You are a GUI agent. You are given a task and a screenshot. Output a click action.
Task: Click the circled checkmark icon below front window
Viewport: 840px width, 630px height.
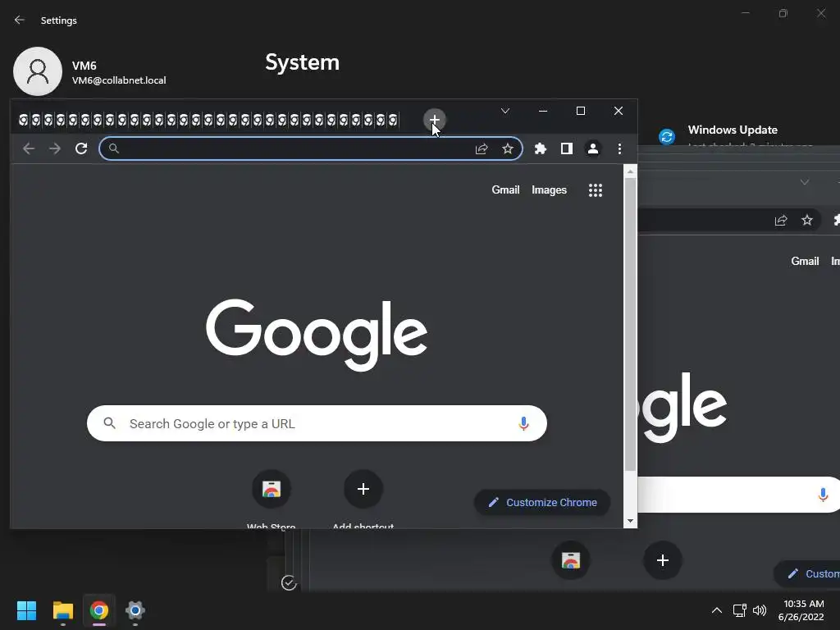[x=289, y=583]
